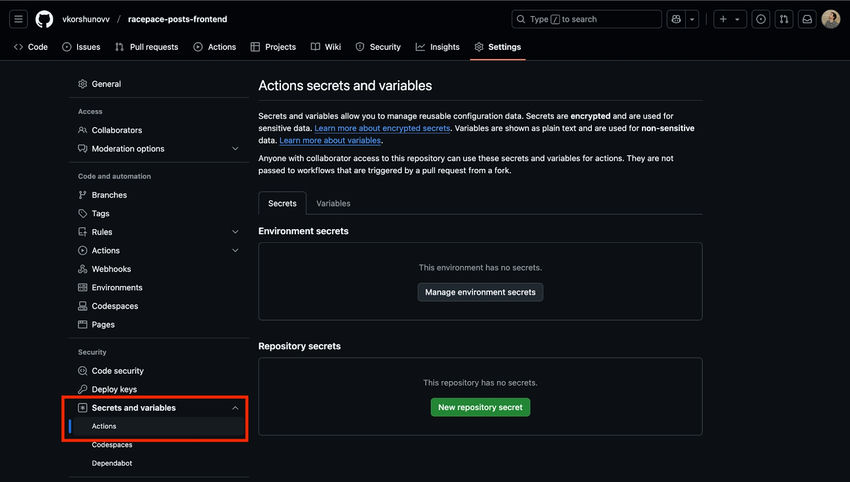Image resolution: width=850 pixels, height=482 pixels.
Task: Click New repository secret button
Action: tap(480, 407)
